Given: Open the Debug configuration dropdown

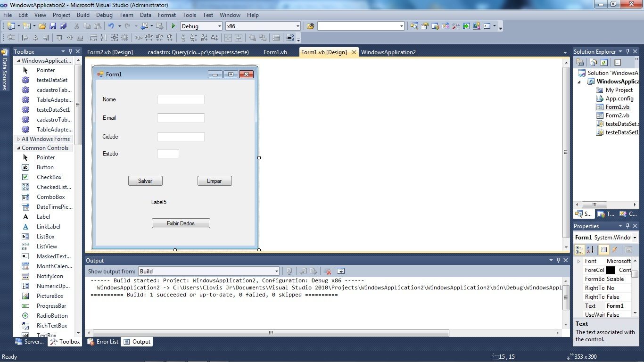Looking at the screenshot, I should tap(219, 26).
